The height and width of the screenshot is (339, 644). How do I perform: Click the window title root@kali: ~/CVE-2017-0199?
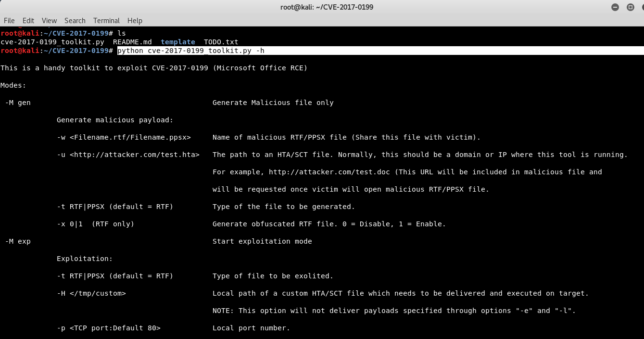tap(327, 7)
